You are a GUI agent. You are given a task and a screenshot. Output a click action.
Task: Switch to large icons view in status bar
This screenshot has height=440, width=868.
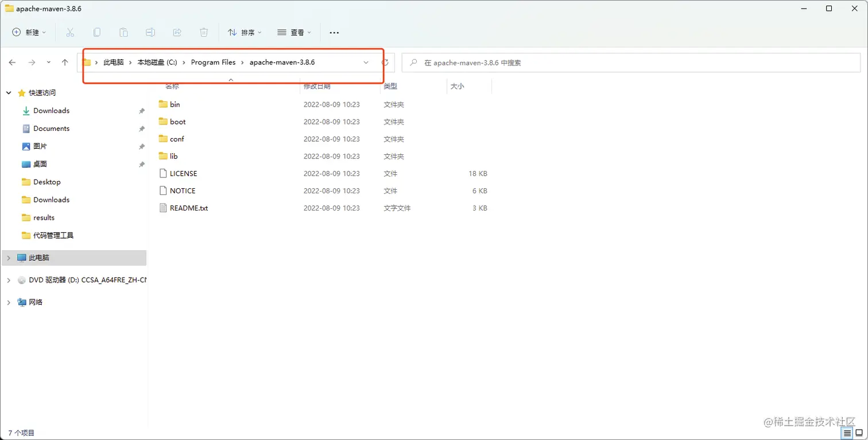[859, 433]
